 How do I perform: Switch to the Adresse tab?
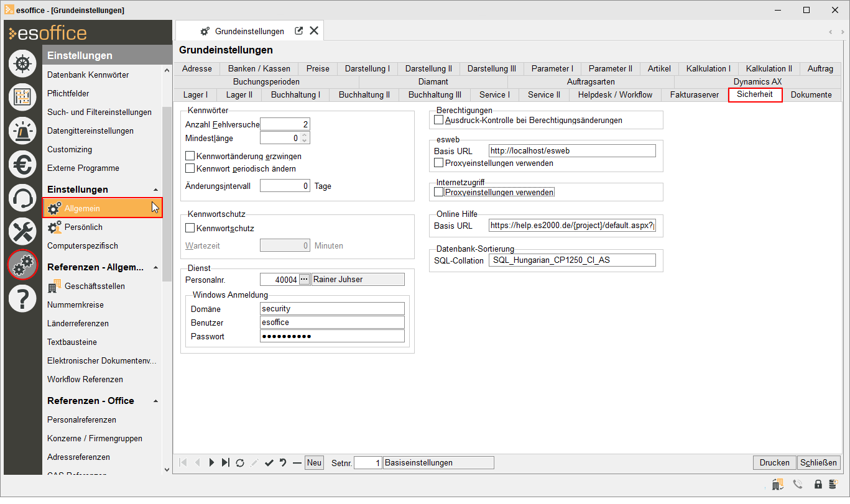click(x=197, y=69)
